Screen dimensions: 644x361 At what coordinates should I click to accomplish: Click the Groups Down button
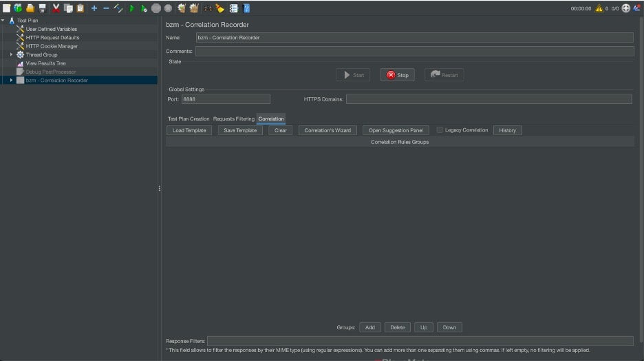click(449, 327)
